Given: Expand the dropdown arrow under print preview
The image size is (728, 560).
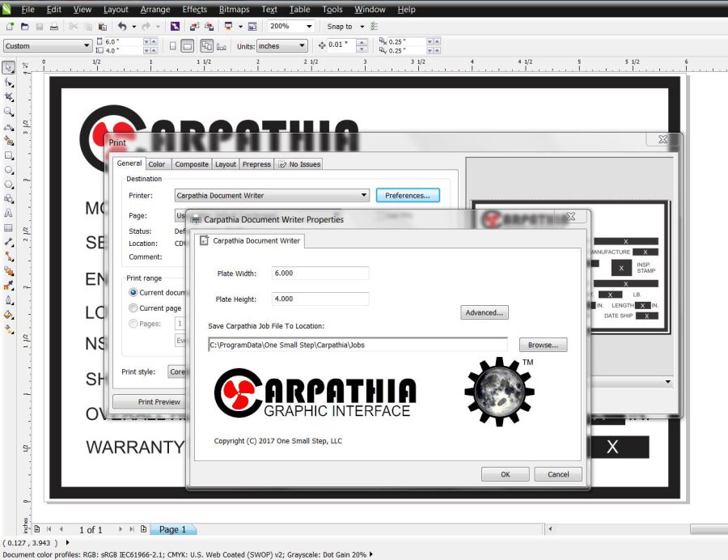Looking at the screenshot, I should [x=667, y=382].
